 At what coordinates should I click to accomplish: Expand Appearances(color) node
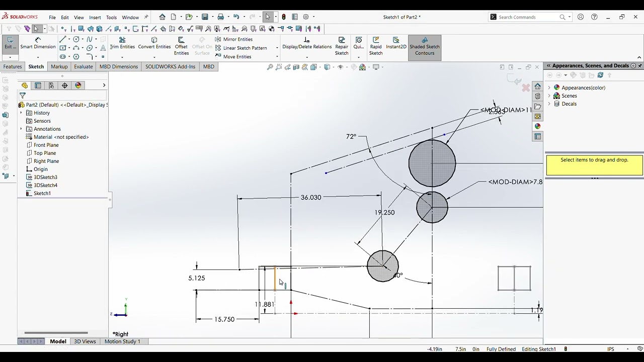coord(549,87)
